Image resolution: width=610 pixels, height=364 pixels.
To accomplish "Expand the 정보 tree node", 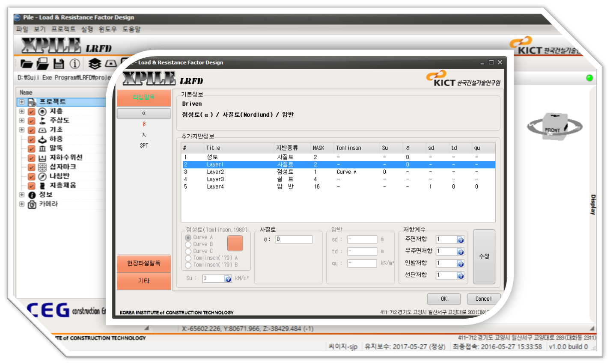I will 22,195.
